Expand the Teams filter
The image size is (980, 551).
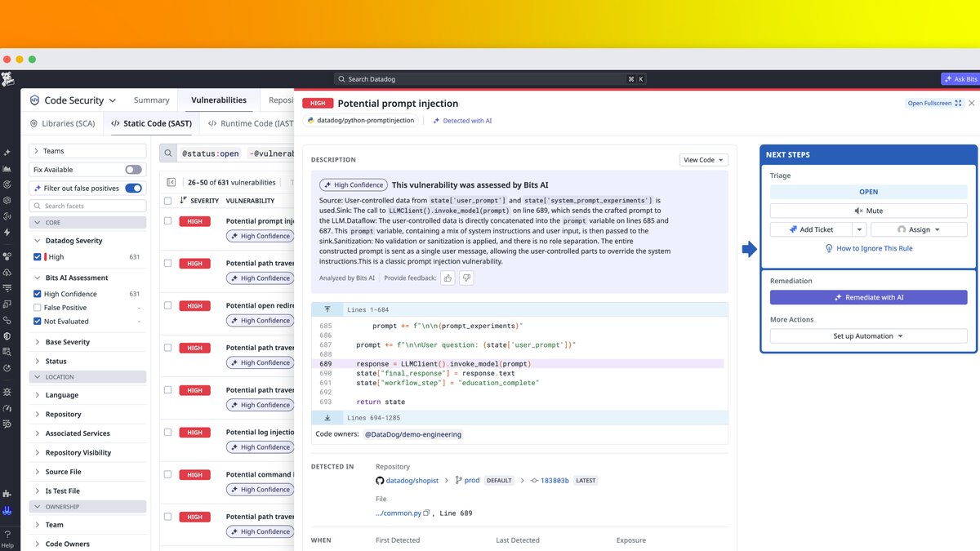88,151
